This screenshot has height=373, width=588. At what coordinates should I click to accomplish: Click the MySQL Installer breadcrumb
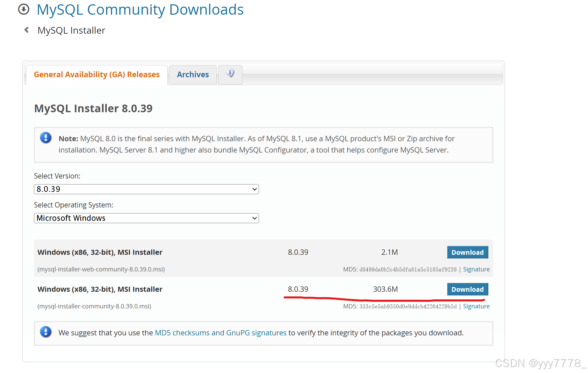tap(71, 30)
